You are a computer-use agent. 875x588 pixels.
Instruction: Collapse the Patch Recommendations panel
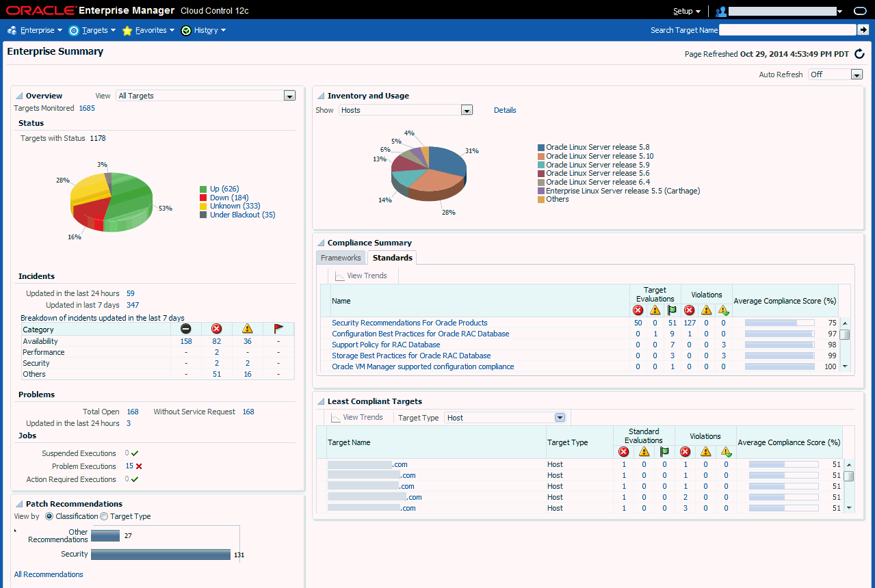click(x=19, y=504)
